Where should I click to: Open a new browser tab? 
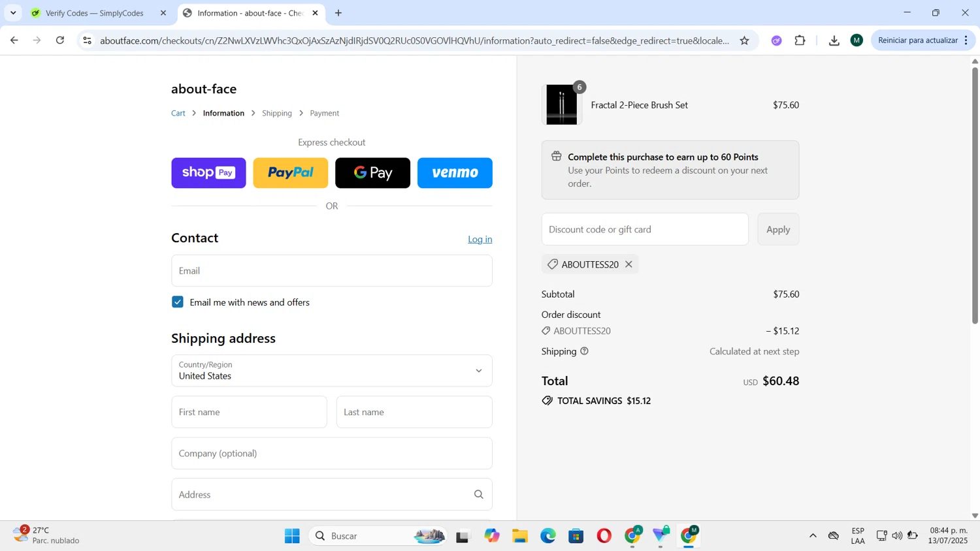338,13
